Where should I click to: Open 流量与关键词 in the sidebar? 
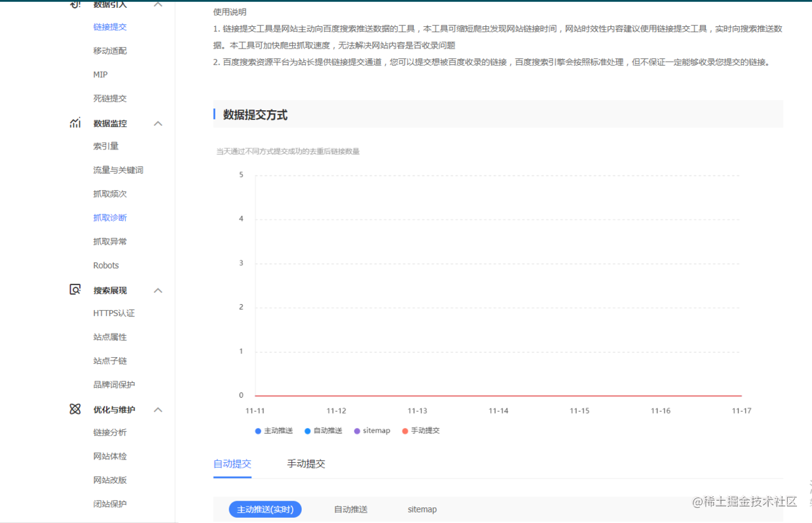pyautogui.click(x=119, y=170)
